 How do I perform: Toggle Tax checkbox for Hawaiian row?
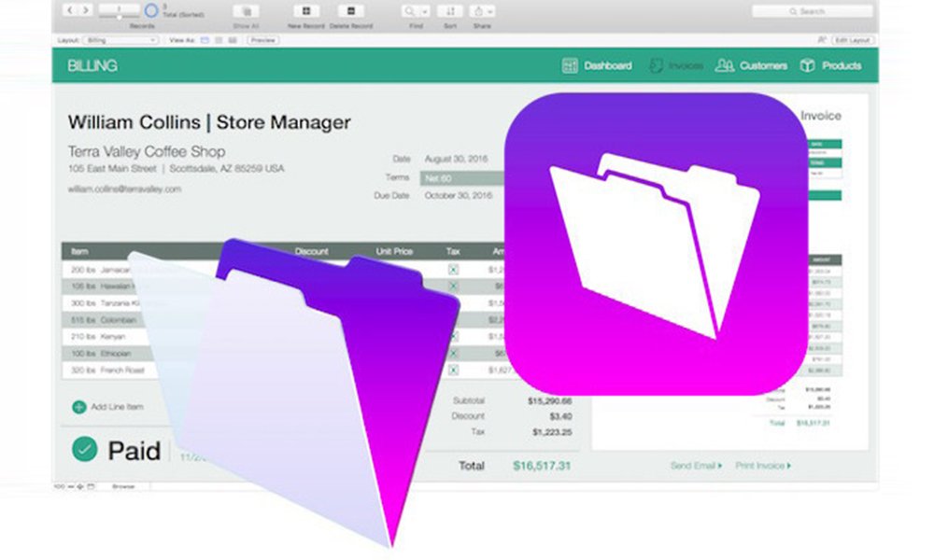click(x=453, y=287)
